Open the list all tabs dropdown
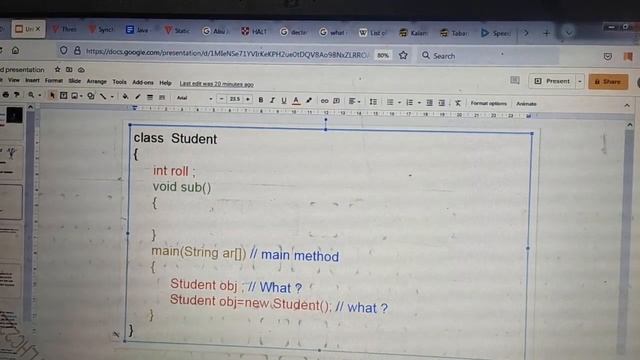The height and width of the screenshot is (360, 640). tap(569, 33)
